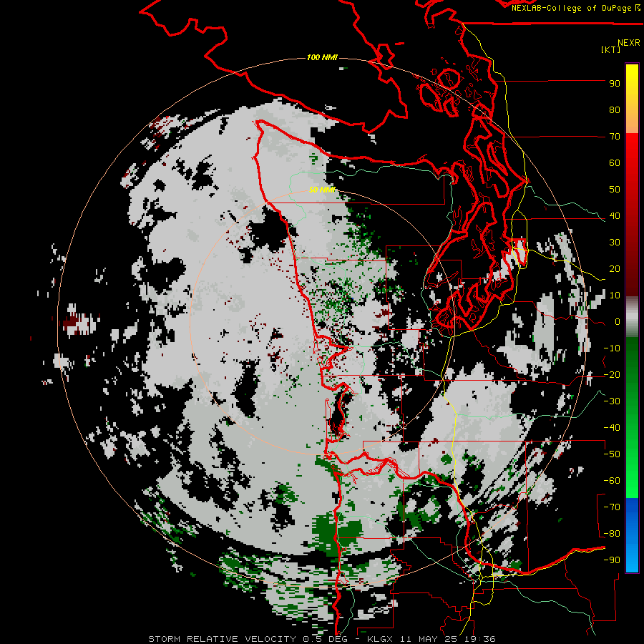Image resolution: width=644 pixels, height=644 pixels.
Task: Click the -40 value on the velocity scale
Action: (612, 428)
